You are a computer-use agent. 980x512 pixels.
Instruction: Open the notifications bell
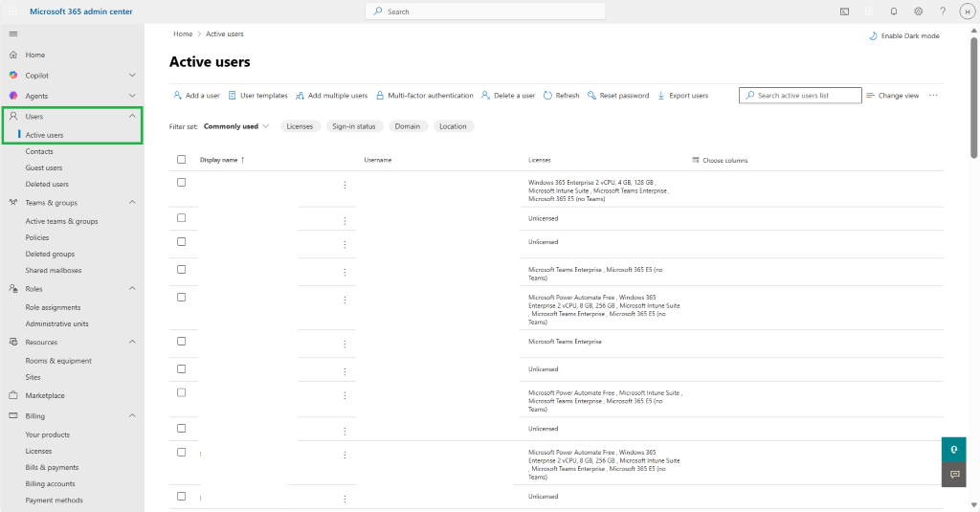894,11
